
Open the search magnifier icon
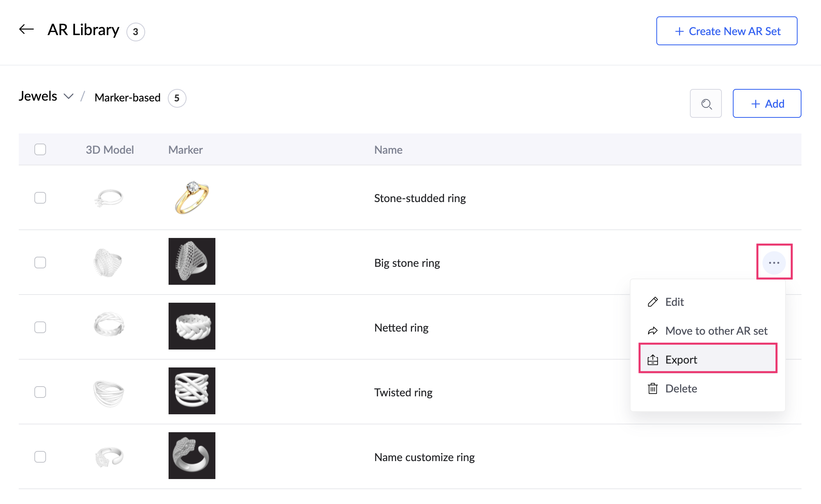706,104
